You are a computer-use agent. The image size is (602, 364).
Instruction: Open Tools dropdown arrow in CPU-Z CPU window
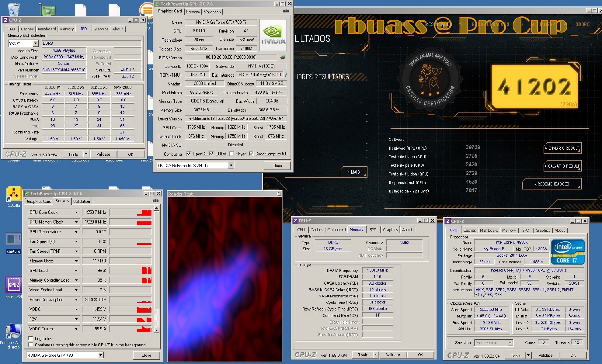528,355
